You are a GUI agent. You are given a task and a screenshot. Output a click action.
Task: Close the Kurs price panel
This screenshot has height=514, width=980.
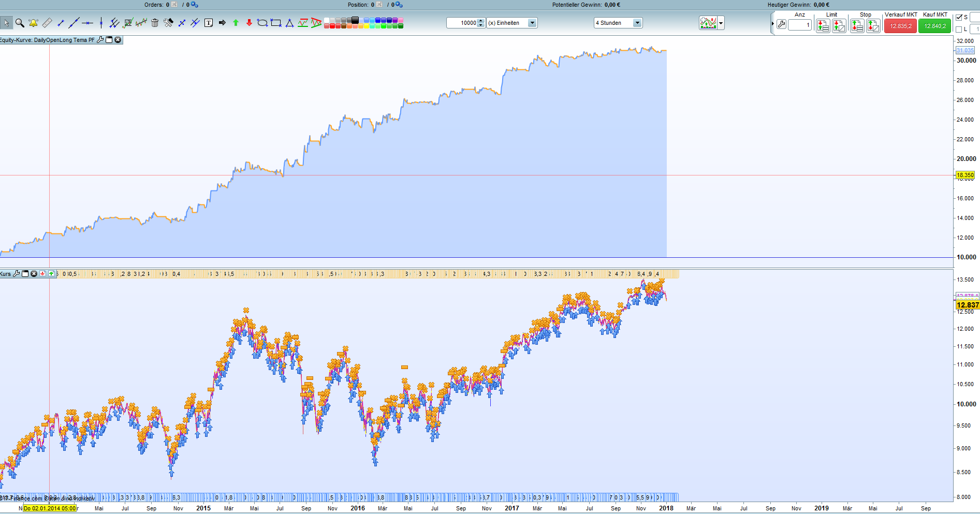click(34, 274)
